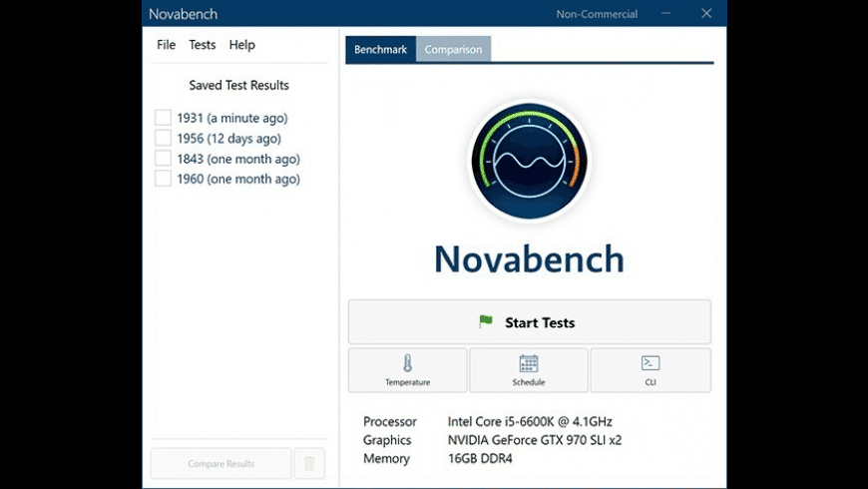Select the '1931 (a minute ago)' text

[x=232, y=118]
